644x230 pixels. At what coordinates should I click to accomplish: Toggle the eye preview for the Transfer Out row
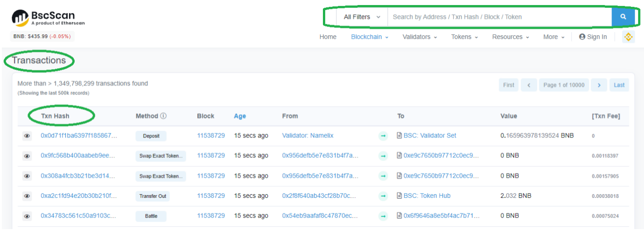(27, 196)
